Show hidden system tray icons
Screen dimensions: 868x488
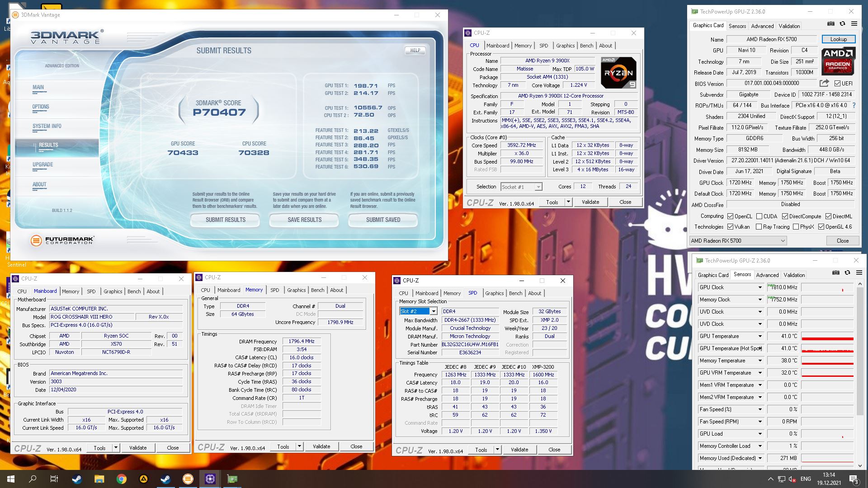point(770,479)
